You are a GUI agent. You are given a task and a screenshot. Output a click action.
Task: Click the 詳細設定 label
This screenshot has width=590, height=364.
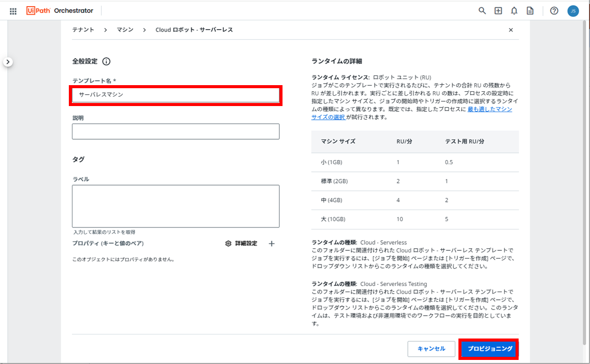click(x=246, y=244)
